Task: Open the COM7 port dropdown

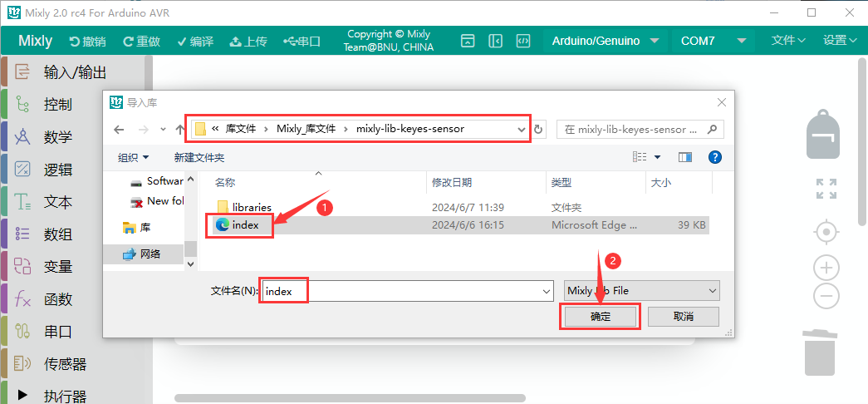Action: pyautogui.click(x=713, y=41)
